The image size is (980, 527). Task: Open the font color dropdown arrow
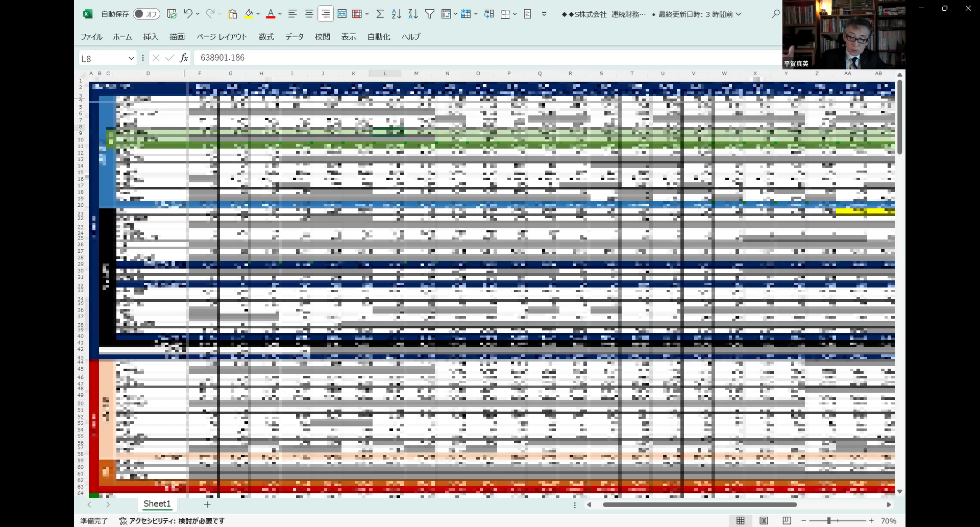(x=280, y=14)
